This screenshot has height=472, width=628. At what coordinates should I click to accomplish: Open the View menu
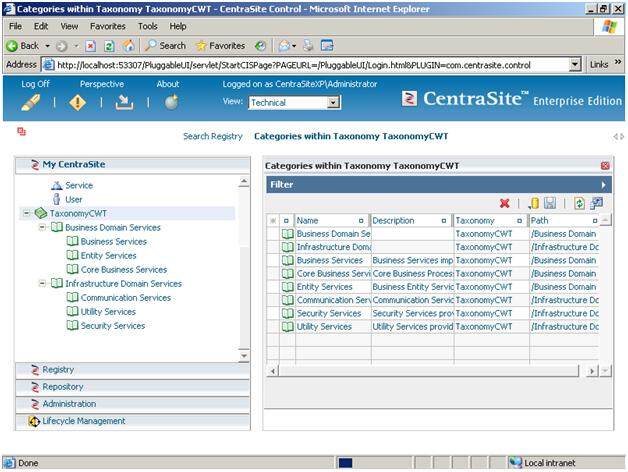[x=69, y=26]
